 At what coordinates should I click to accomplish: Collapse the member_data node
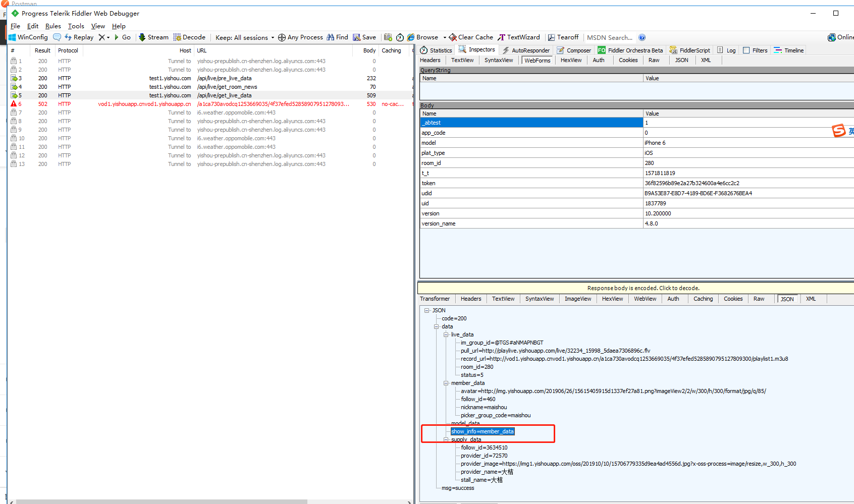(x=446, y=383)
